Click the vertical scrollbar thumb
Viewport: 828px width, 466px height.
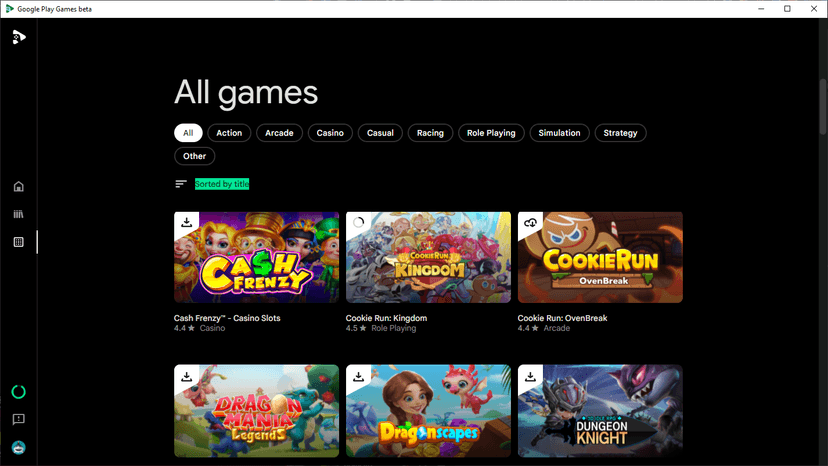823,107
